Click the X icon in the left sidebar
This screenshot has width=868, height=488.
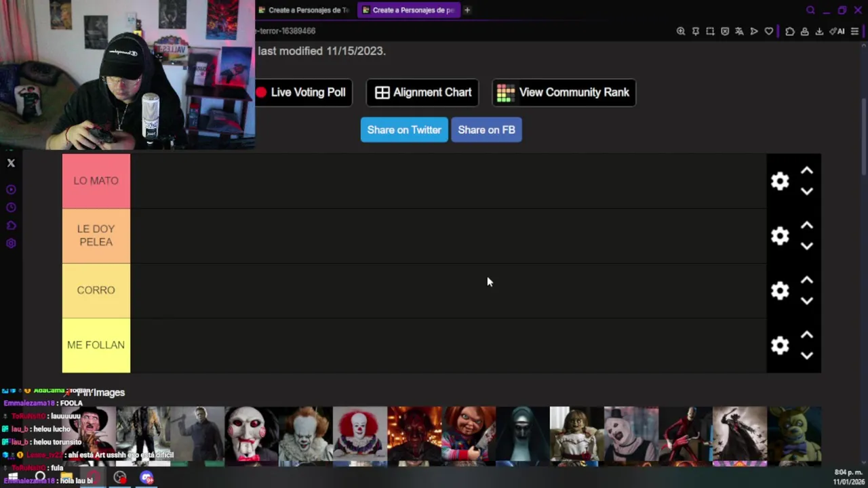pos(11,163)
